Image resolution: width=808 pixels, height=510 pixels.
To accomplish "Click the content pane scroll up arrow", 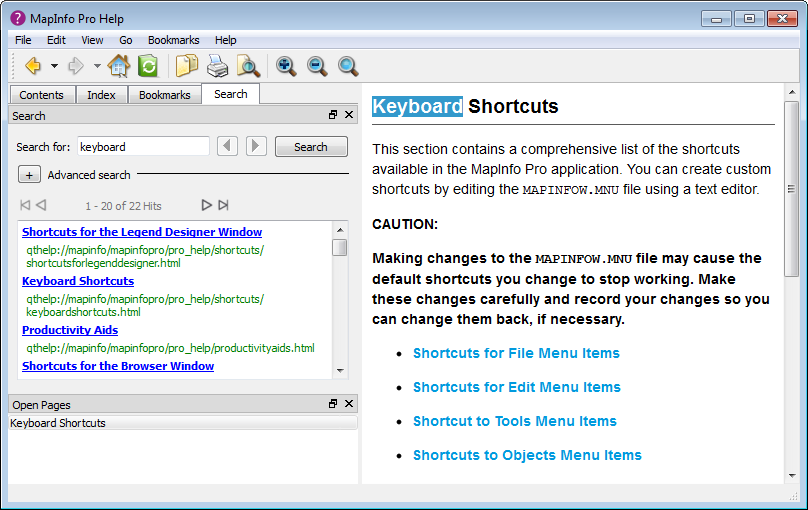I will coord(792,92).
